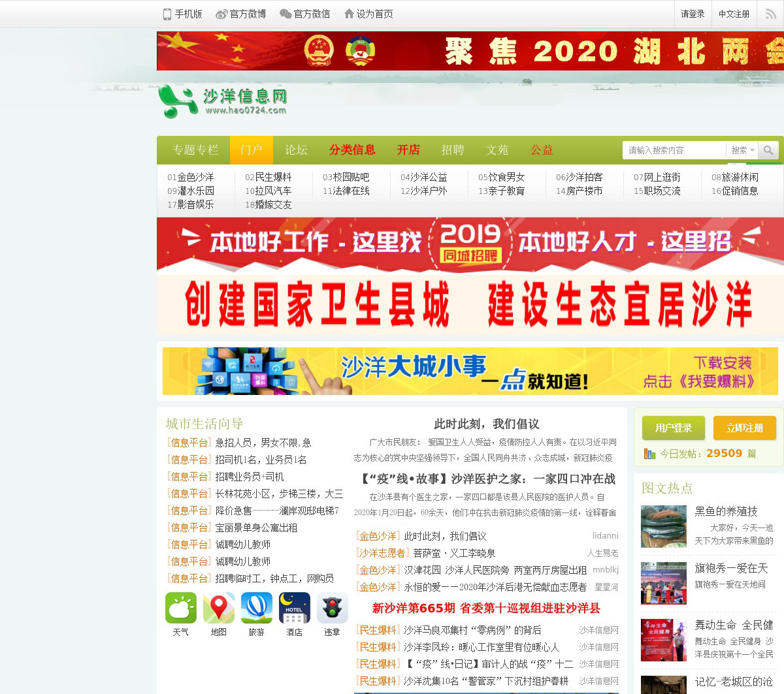This screenshot has width=784, height=694.
Task: Open the 旗袍秀一爱在天 thumbnail image
Action: click(663, 583)
